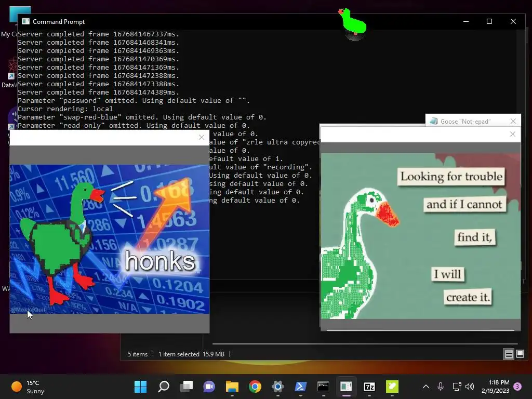The width and height of the screenshot is (532, 399).
Task: Switch File Explorer to details view
Action: coord(509,354)
